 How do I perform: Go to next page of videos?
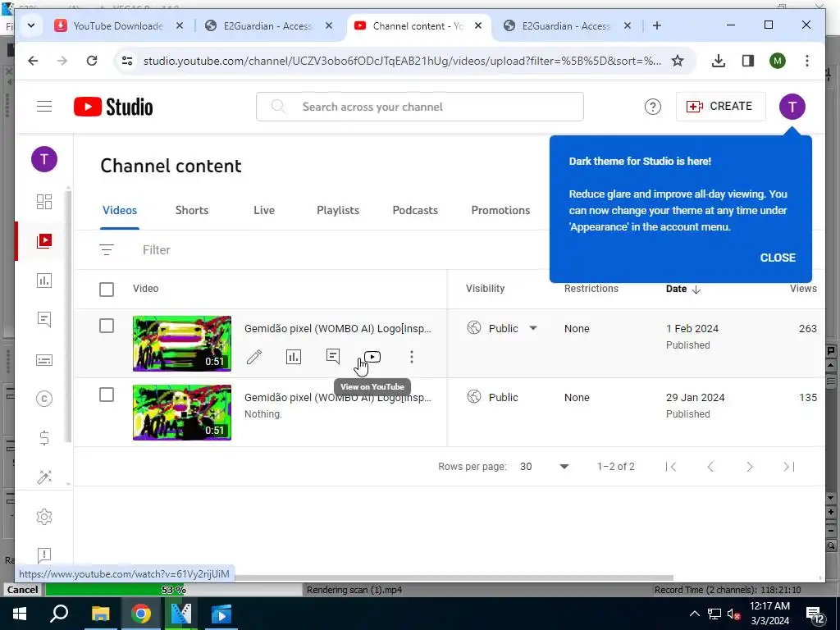pyautogui.click(x=750, y=467)
